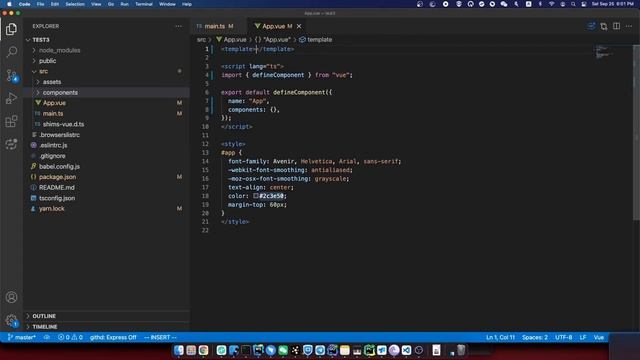Screen dimensions: 640x360
Task: Open the Apple menu
Action: pos(9,4)
